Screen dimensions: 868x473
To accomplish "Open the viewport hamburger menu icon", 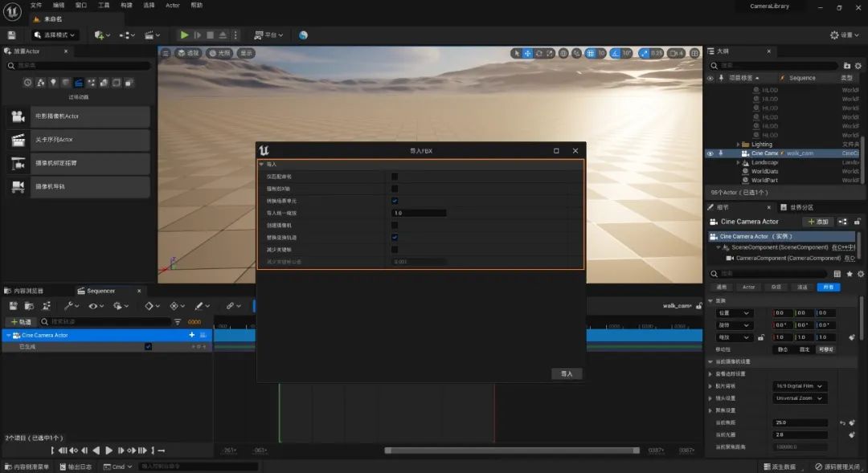I will point(166,53).
